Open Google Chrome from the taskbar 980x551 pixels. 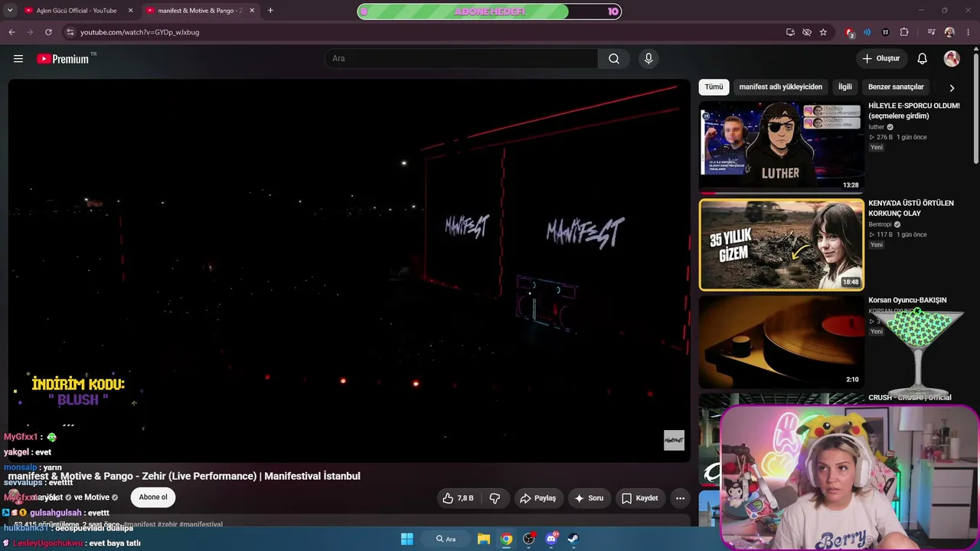click(x=506, y=539)
